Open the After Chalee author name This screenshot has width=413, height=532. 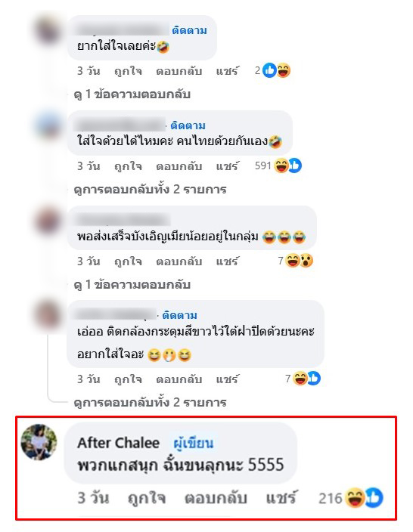118,443
